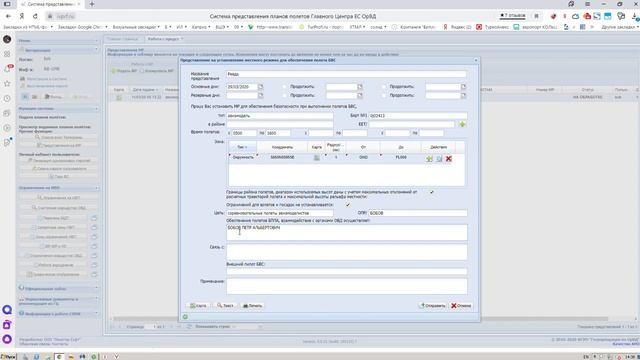Open favorites star icon in browser sidebar
Screen dimensions: 640x360
click(7, 84)
